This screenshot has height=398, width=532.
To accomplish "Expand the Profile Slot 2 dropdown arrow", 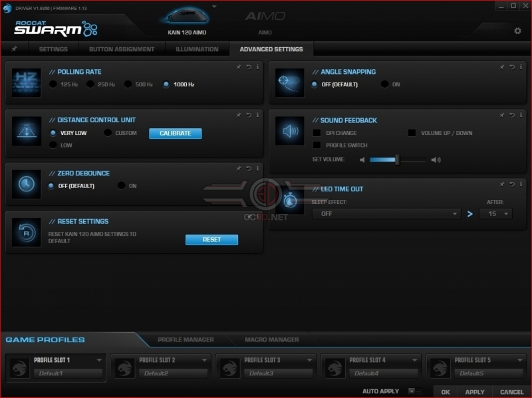I will coord(204,360).
